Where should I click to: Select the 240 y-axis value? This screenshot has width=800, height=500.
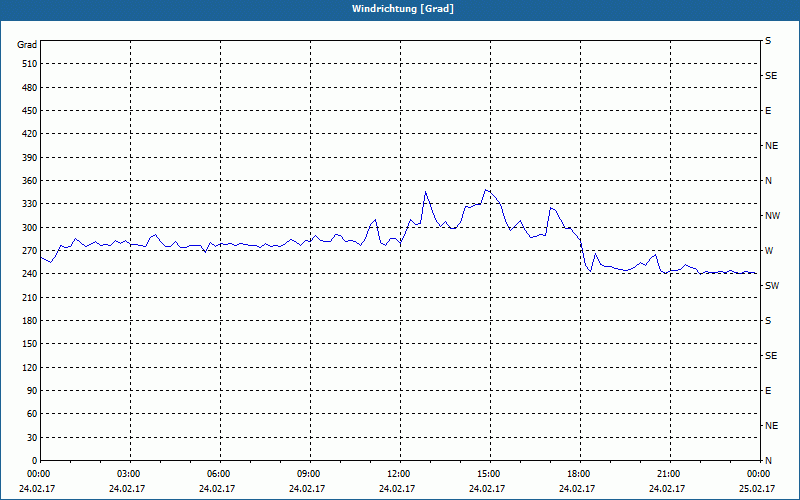click(30, 274)
